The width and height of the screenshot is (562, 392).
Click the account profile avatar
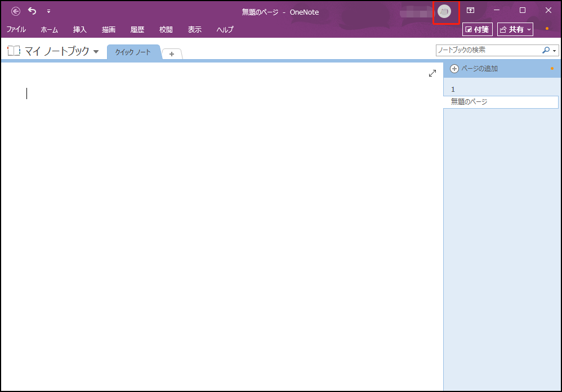tap(444, 11)
